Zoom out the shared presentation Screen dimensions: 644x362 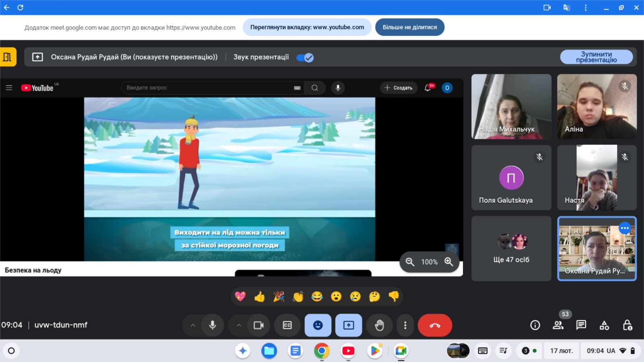[x=410, y=262]
